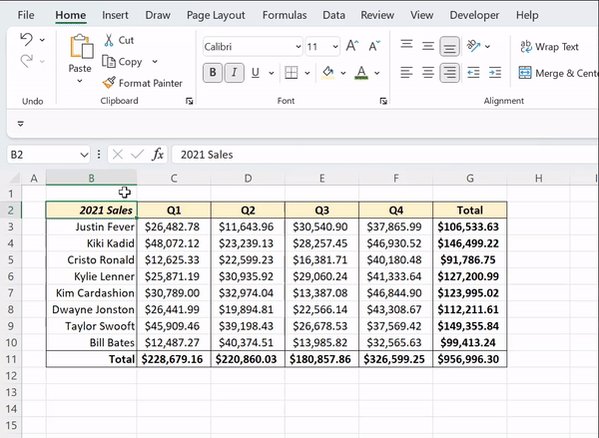
Task: Click the Insert Function fx icon
Action: click(158, 155)
